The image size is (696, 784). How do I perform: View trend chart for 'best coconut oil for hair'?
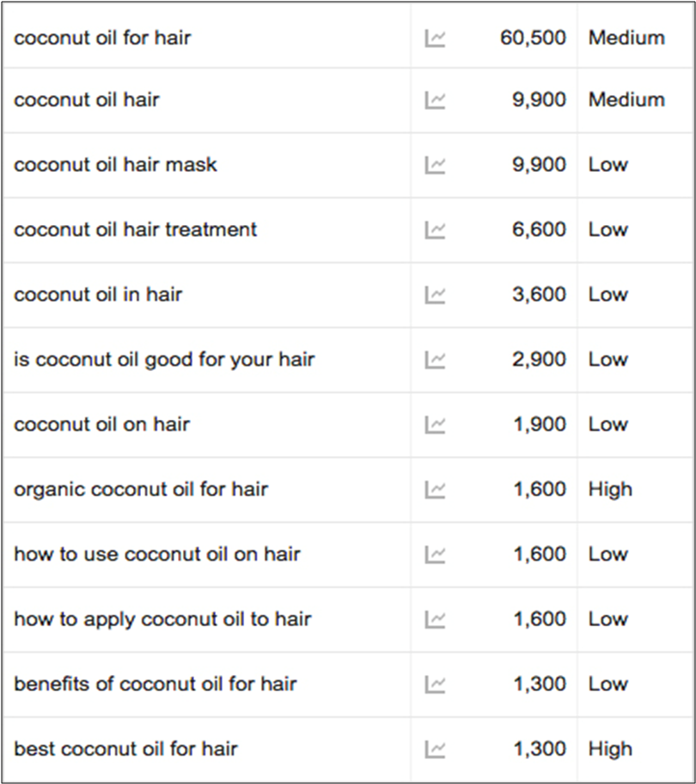click(x=436, y=749)
